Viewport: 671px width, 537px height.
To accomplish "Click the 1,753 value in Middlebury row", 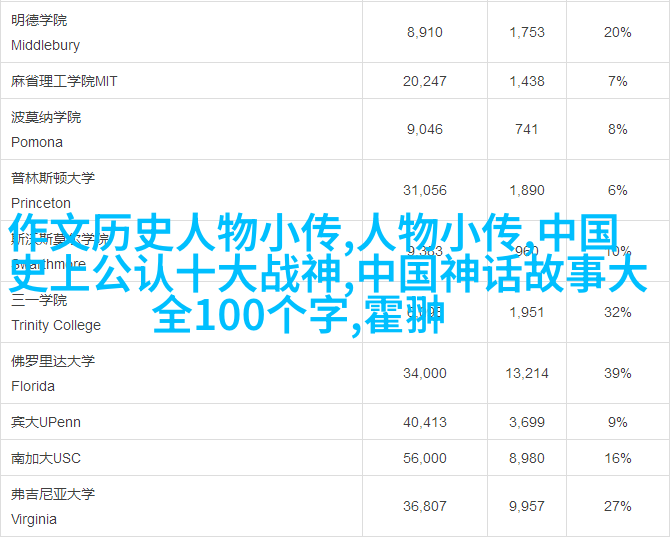I will coord(527,32).
